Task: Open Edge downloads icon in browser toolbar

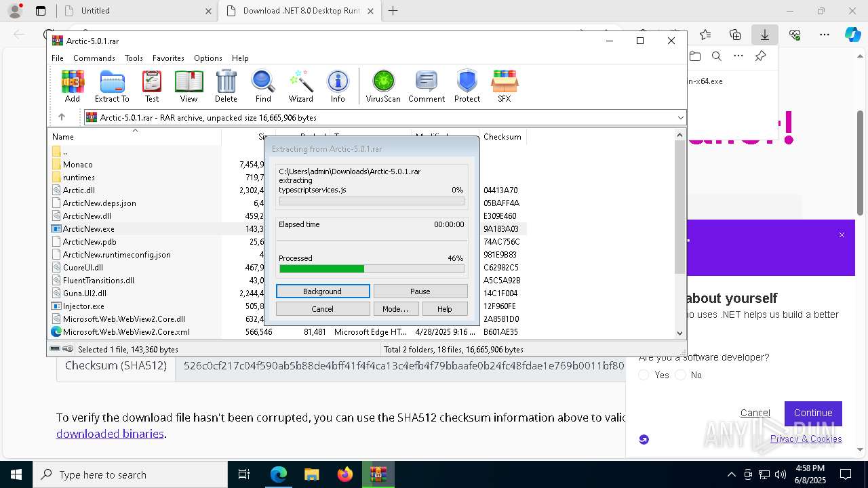Action: coord(764,35)
